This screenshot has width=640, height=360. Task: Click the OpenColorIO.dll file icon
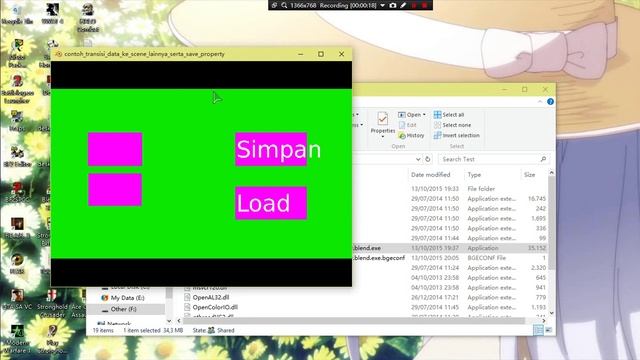click(x=187, y=307)
